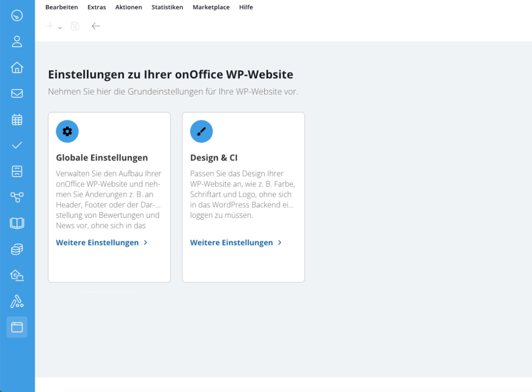Open the tasks checkmark icon in sidebar
Viewport: 532px width, 392px height.
click(17, 145)
